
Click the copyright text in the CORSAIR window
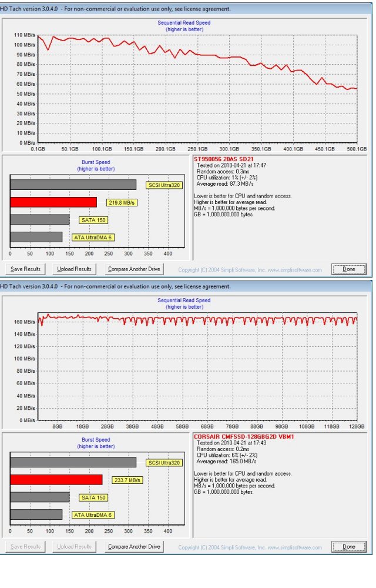(250, 547)
